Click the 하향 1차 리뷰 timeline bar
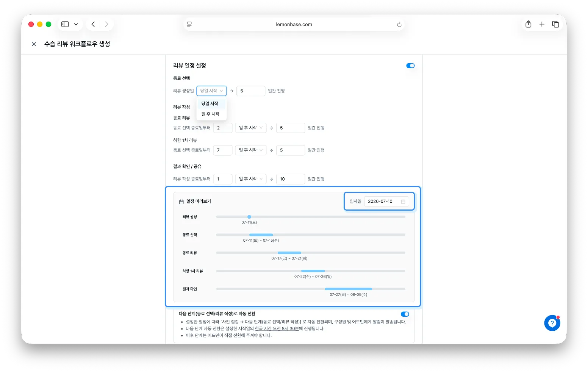 (313, 271)
